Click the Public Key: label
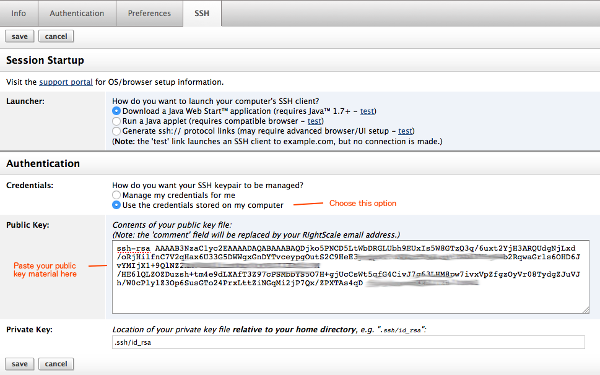Viewport: 600px width, 375px height. (28, 225)
